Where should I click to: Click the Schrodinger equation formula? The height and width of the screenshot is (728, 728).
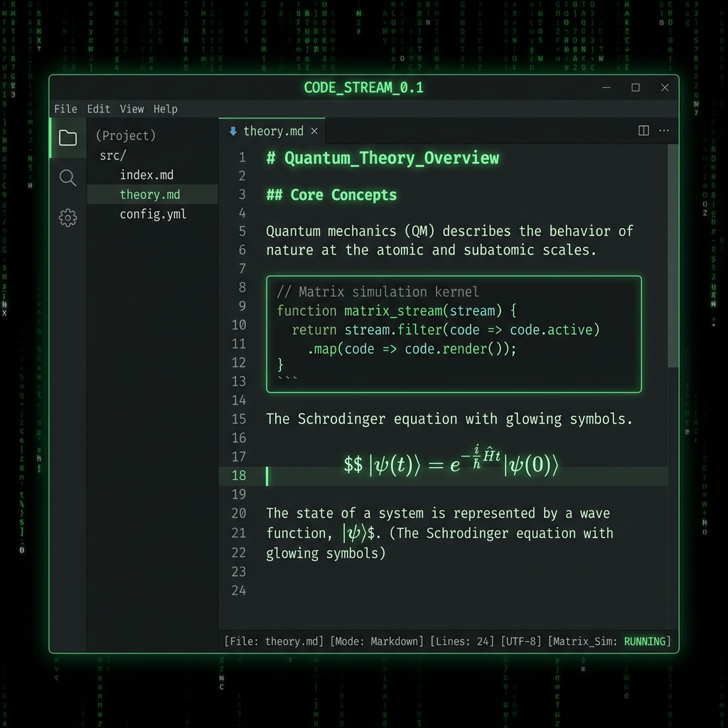click(451, 462)
